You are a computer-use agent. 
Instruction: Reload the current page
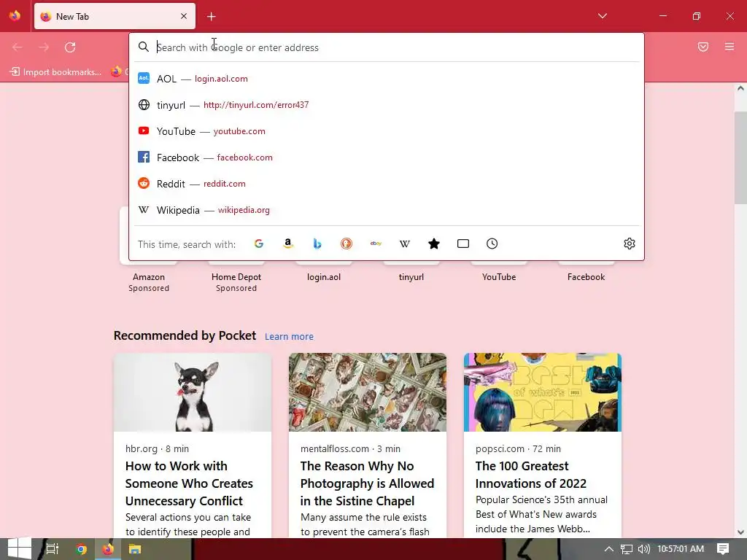(x=70, y=47)
